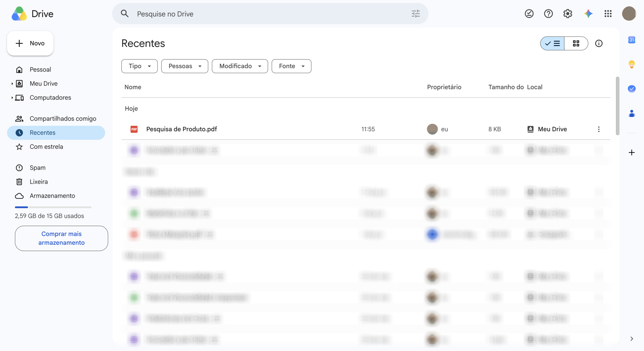
Task: Open Computadores in sidebar
Action: 56,98
